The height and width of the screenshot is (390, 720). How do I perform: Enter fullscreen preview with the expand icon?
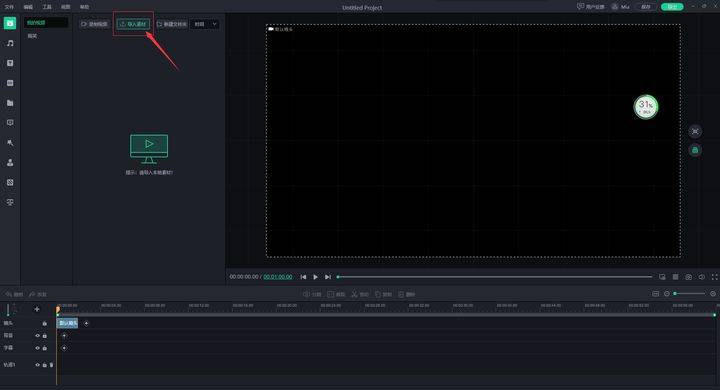pyautogui.click(x=714, y=277)
